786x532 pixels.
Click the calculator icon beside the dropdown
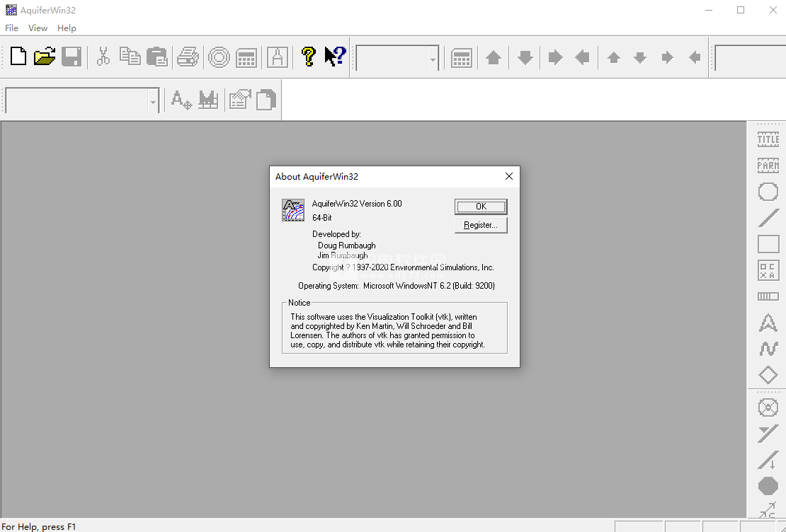(x=461, y=57)
